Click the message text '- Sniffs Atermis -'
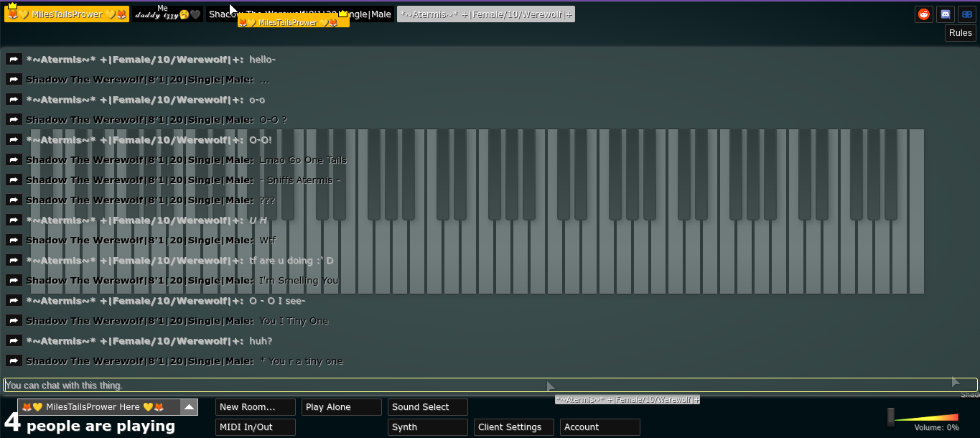The width and height of the screenshot is (980, 438). point(300,180)
